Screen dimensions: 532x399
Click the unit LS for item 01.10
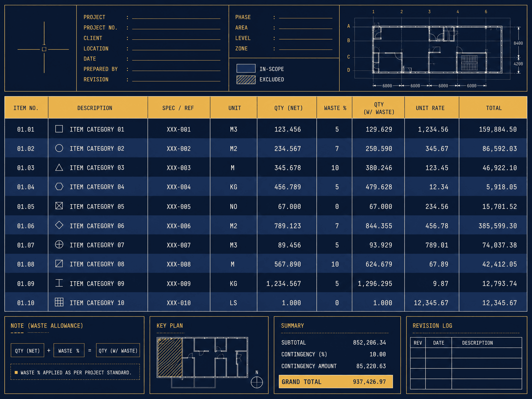(233, 303)
